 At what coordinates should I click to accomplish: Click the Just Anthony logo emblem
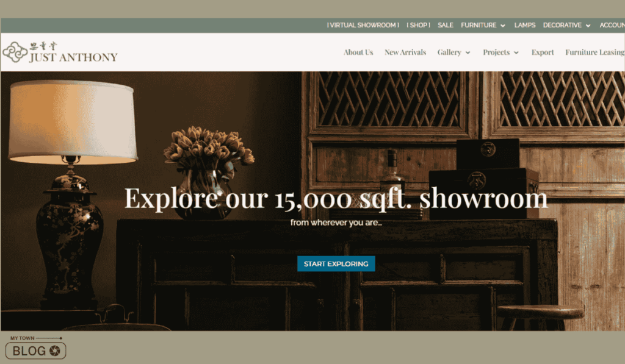15,52
